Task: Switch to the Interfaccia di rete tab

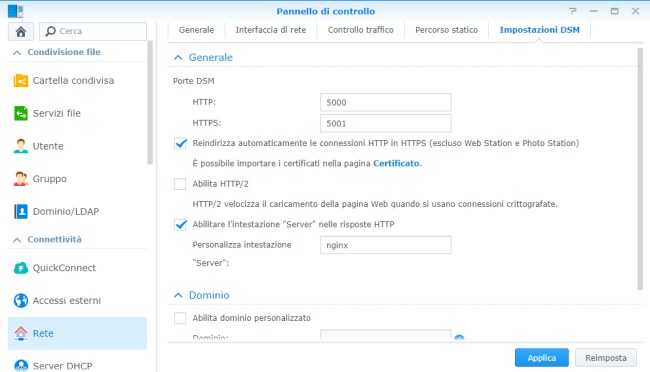Action: point(271,30)
